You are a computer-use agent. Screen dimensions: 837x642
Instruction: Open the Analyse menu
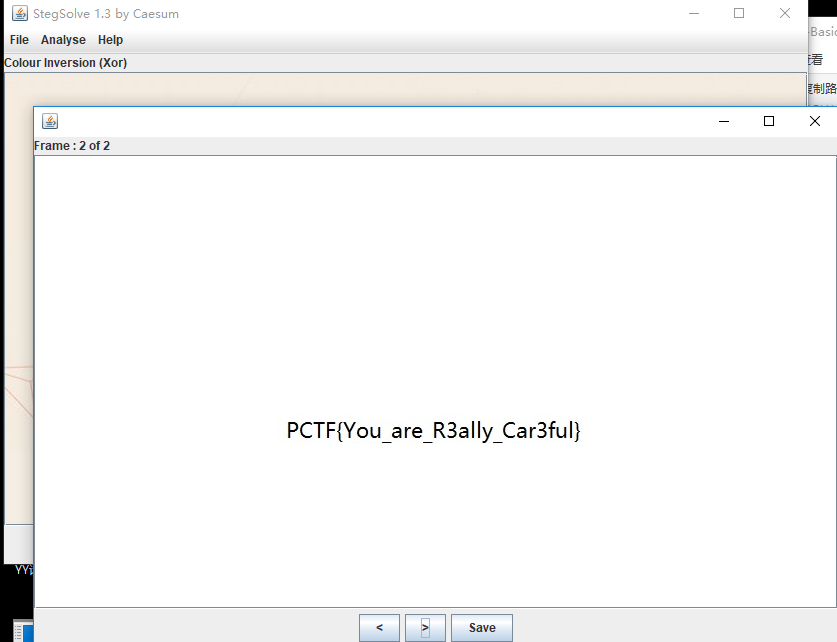[x=63, y=40]
